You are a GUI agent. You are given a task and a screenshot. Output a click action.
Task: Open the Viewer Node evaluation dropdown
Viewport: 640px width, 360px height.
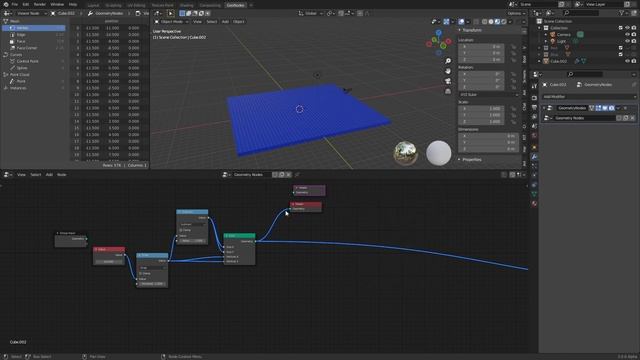click(31, 13)
